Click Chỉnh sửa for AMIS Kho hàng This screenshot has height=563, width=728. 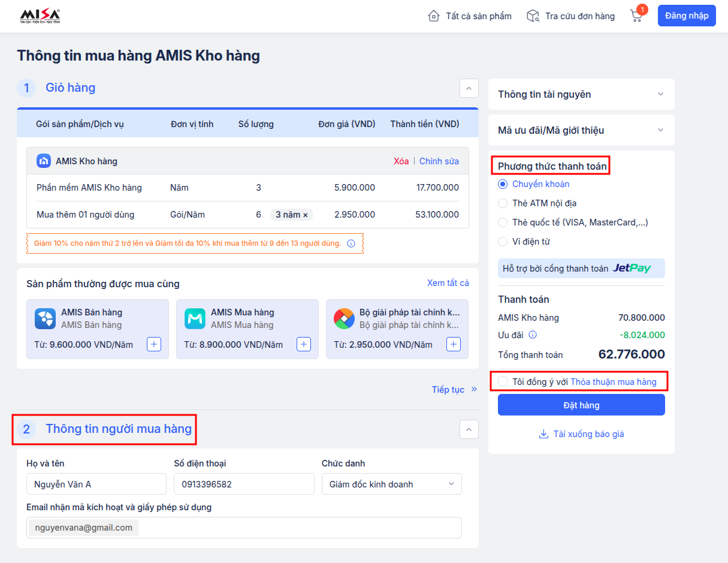click(x=439, y=161)
